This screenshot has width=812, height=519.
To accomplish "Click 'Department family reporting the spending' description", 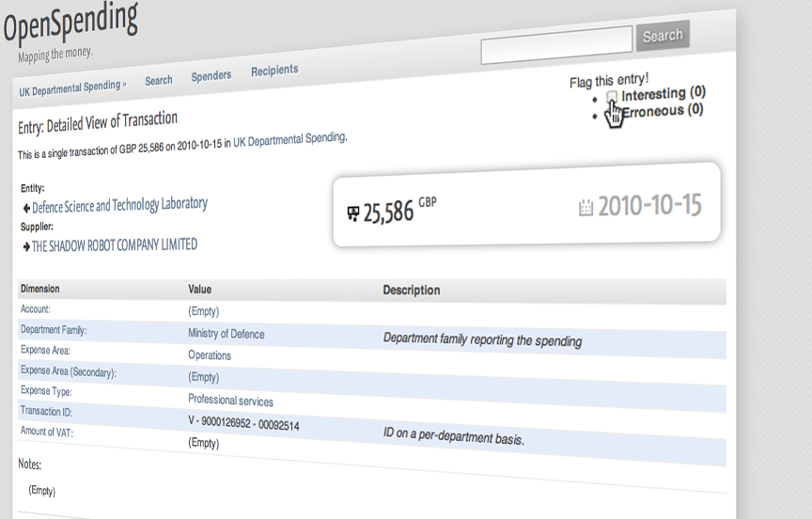I will tap(483, 339).
